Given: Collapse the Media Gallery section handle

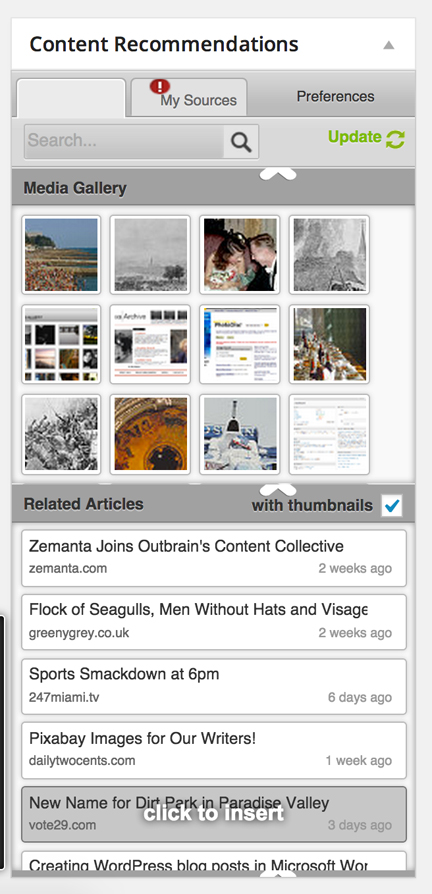Looking at the screenshot, I should [278, 174].
